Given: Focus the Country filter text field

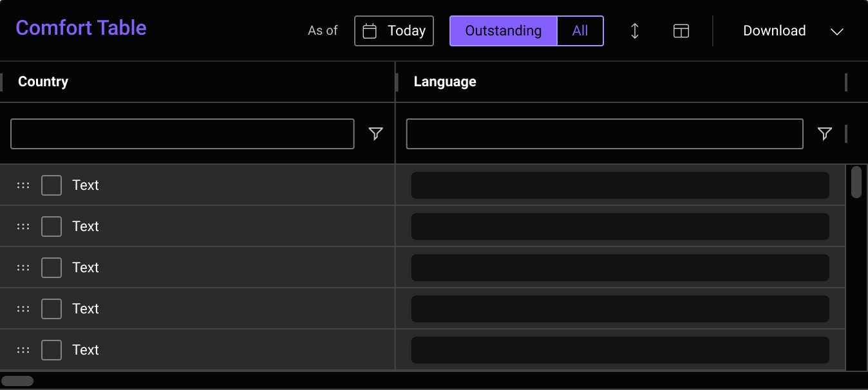Looking at the screenshot, I should (182, 134).
